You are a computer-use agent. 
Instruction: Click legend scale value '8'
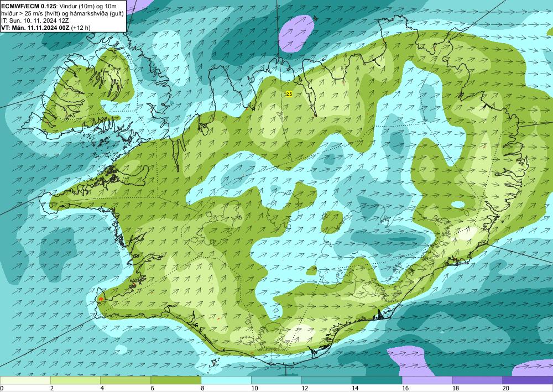tap(203, 388)
